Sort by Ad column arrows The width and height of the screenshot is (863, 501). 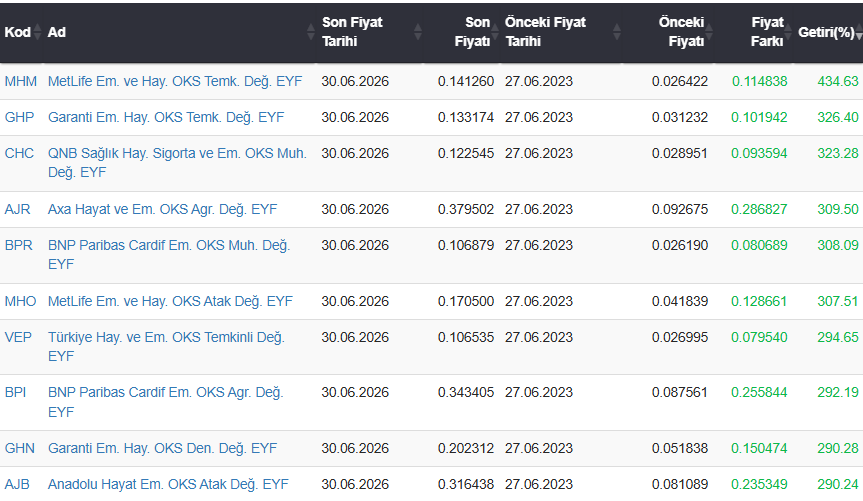[x=310, y=32]
